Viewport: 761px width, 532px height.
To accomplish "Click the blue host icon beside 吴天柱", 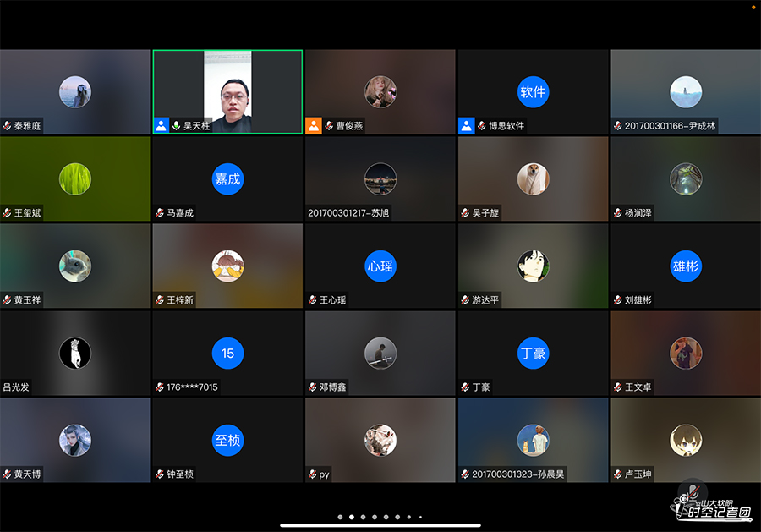I will (x=161, y=125).
